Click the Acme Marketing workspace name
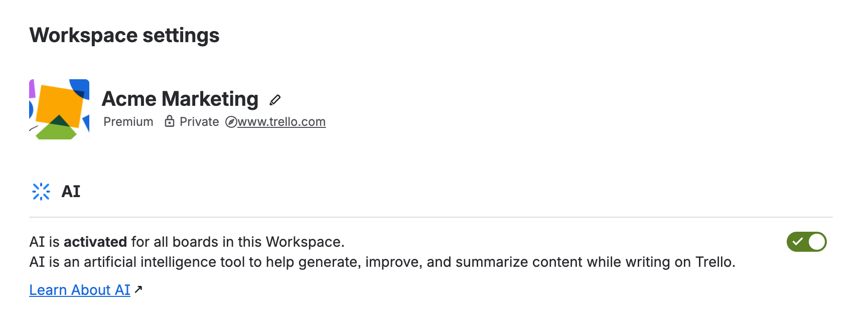The height and width of the screenshot is (329, 868). 180,98
